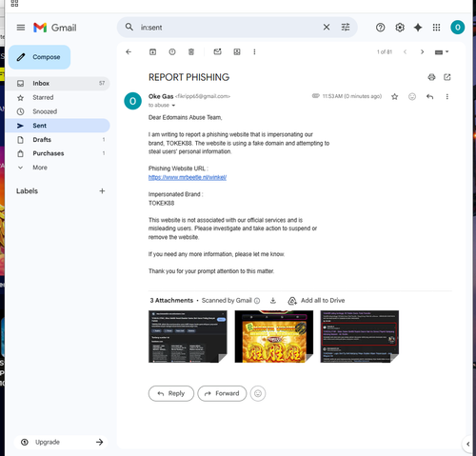Reply using the header arrow icon

(429, 96)
